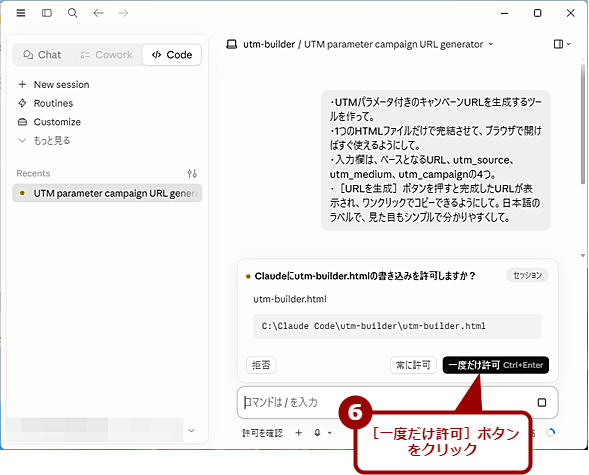
Task: Open the Recents filter settings icon
Action: [x=192, y=173]
